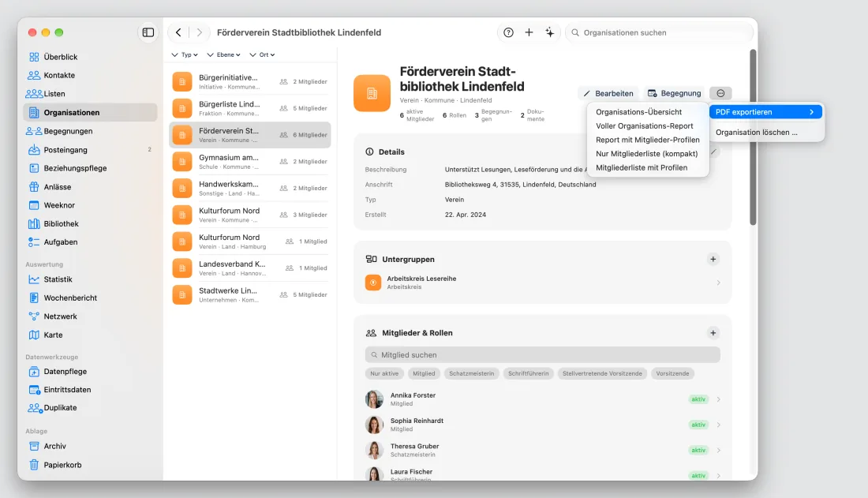
Task: Open the Ort filter dropdown
Action: 262,54
